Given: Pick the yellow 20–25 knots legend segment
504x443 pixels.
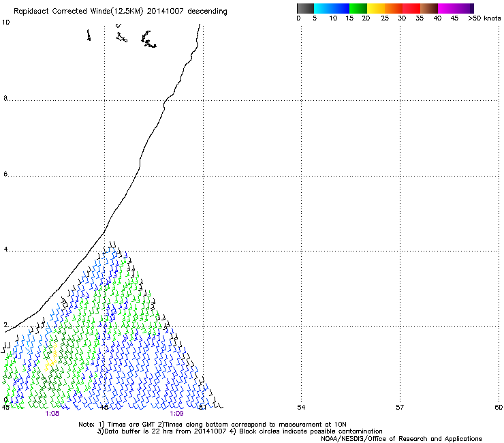Looking at the screenshot, I should click(x=376, y=8).
